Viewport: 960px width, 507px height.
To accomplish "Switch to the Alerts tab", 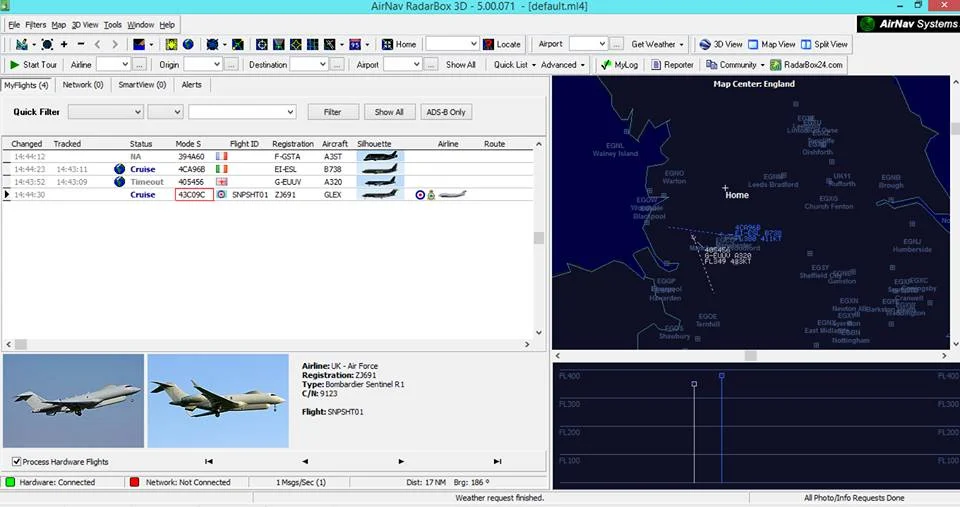I will click(192, 84).
